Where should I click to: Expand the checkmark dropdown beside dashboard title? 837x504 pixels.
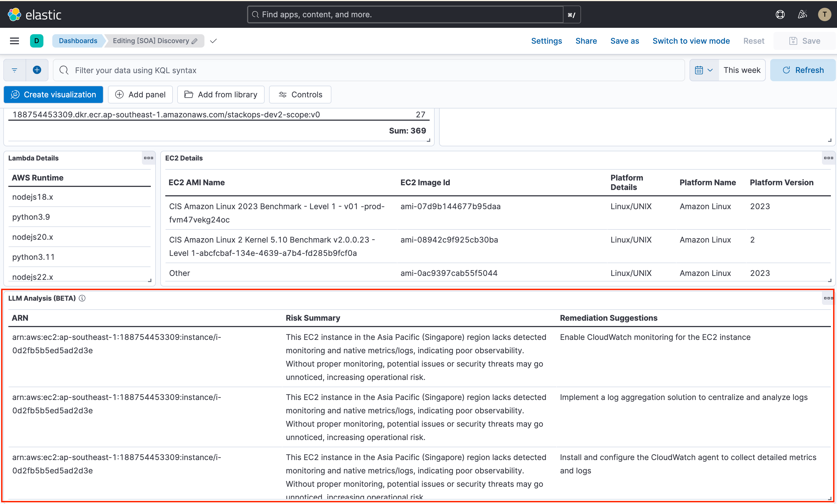point(213,41)
